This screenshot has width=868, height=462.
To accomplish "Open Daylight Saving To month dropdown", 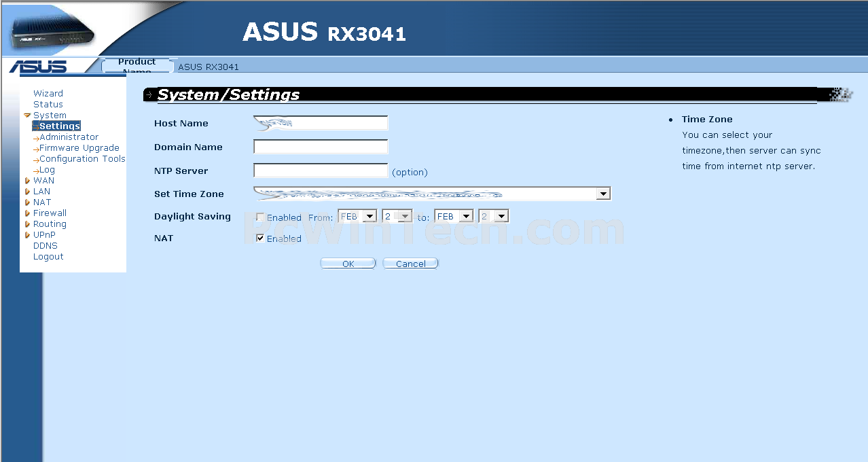I will pos(454,217).
